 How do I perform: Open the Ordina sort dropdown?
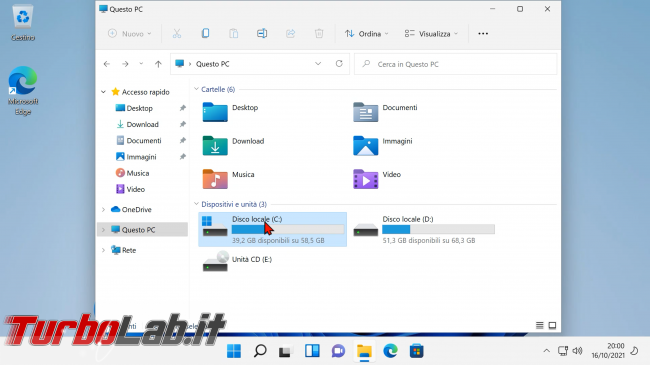click(x=367, y=34)
